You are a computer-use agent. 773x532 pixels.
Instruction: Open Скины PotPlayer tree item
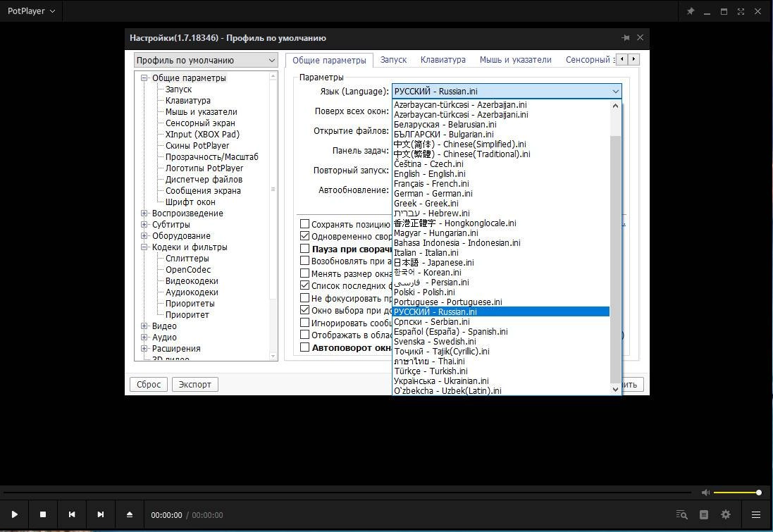click(197, 145)
